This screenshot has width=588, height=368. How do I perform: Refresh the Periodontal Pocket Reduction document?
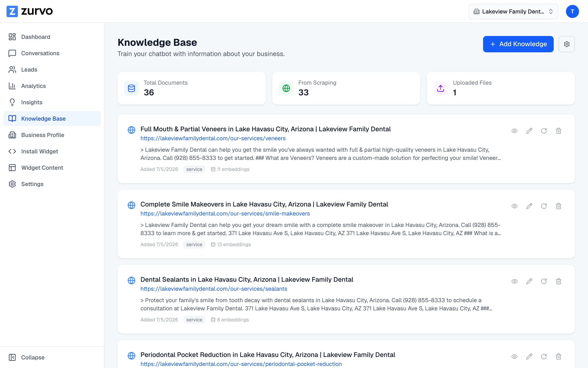click(544, 357)
